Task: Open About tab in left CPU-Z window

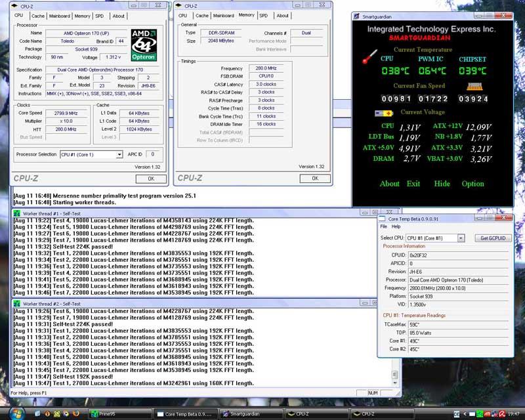Action: pyautogui.click(x=118, y=16)
